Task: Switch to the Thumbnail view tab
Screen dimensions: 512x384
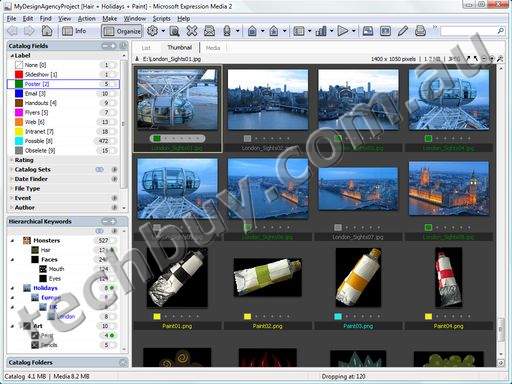Action: 179,47
